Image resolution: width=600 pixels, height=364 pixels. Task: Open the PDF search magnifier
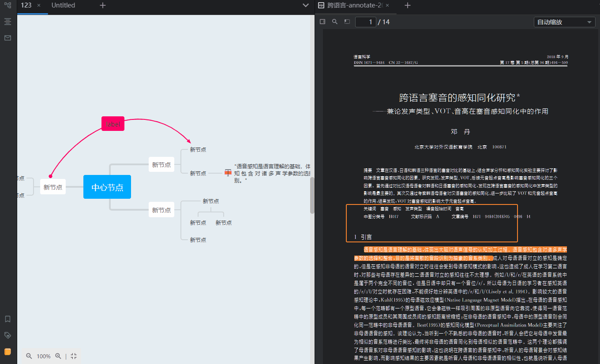click(335, 22)
